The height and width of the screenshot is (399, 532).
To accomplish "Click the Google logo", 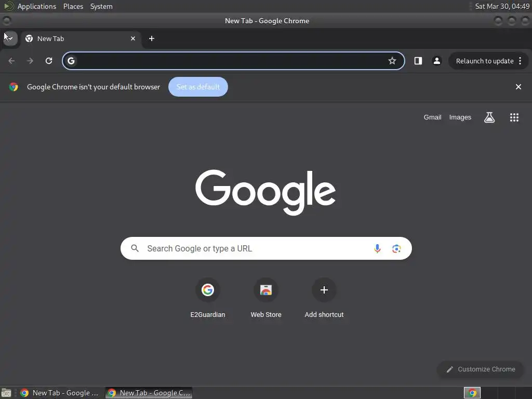I will (265, 192).
